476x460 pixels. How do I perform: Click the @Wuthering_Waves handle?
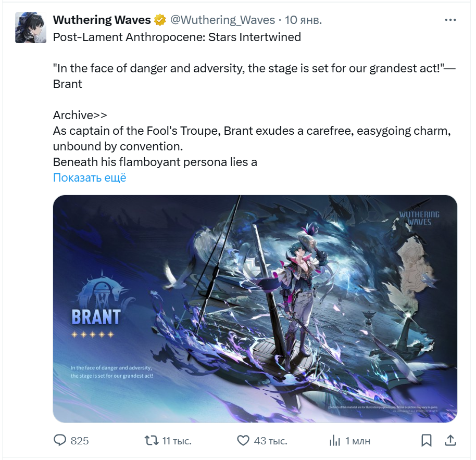click(222, 20)
